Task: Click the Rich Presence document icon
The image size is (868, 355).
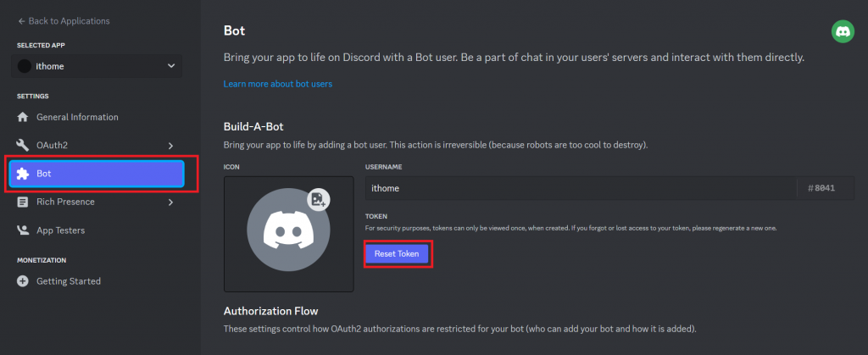Action: pyautogui.click(x=23, y=202)
